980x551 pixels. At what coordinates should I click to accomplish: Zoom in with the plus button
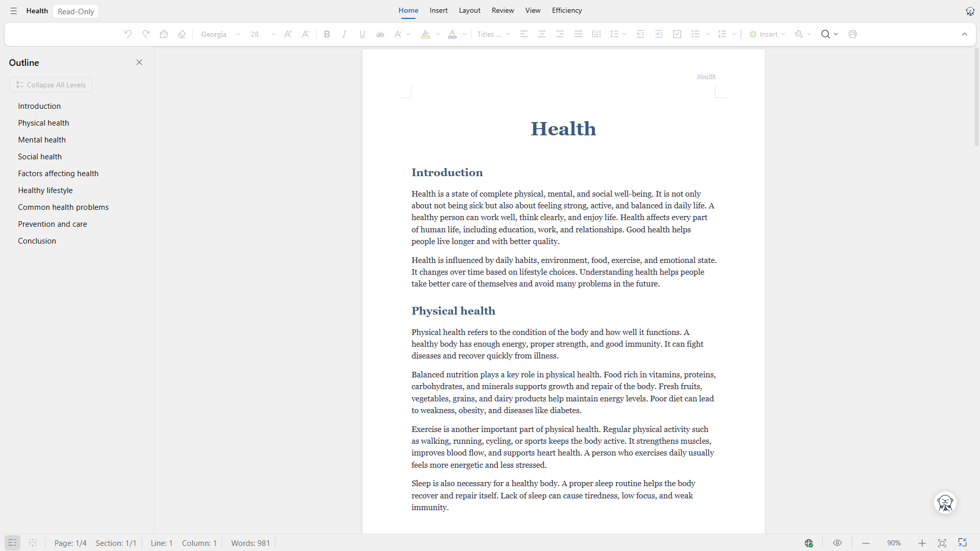(922, 543)
